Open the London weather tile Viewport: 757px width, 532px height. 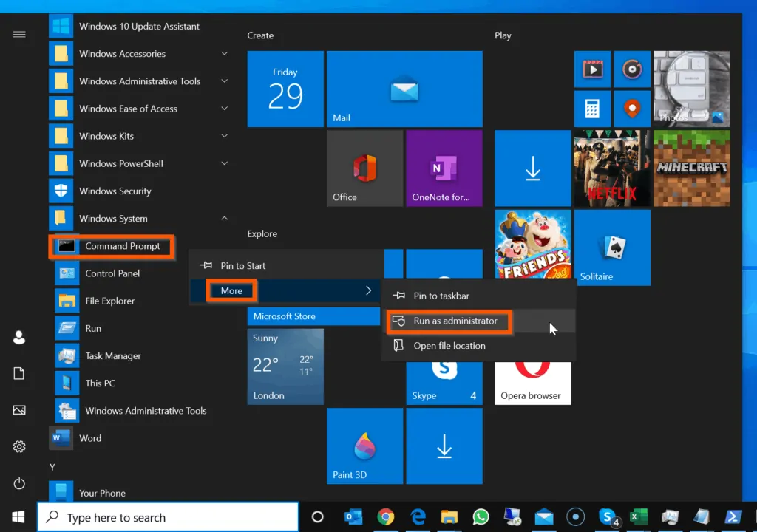(285, 366)
